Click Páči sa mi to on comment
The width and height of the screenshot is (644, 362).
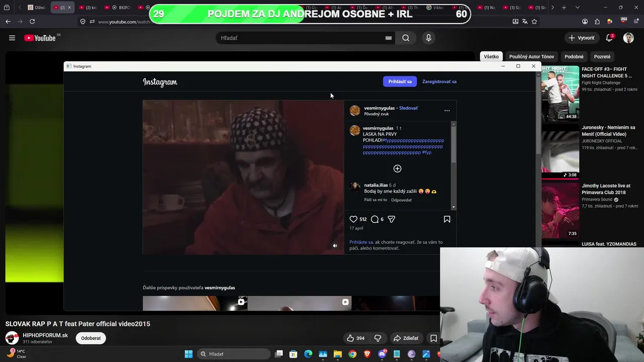pyautogui.click(x=376, y=200)
